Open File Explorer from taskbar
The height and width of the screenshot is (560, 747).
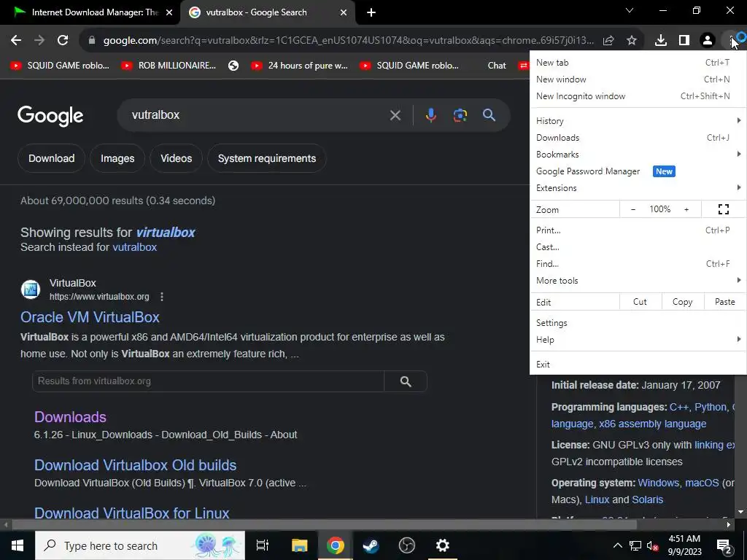point(299,545)
